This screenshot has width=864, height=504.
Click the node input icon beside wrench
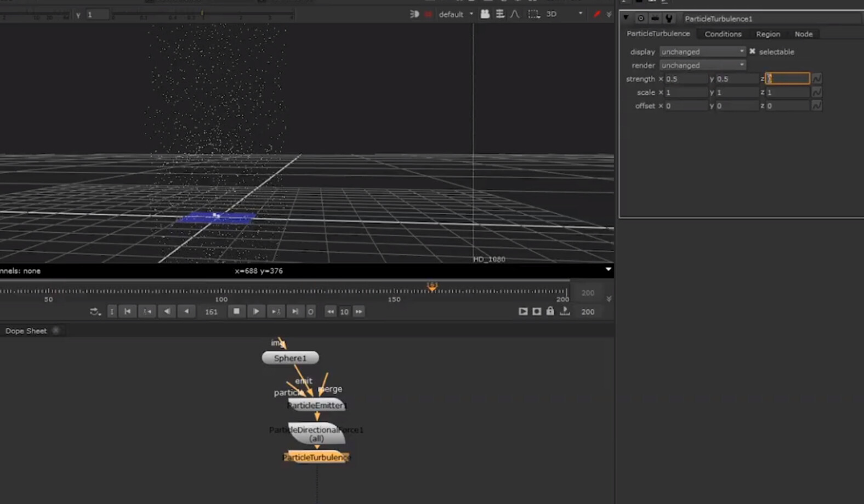click(x=655, y=18)
